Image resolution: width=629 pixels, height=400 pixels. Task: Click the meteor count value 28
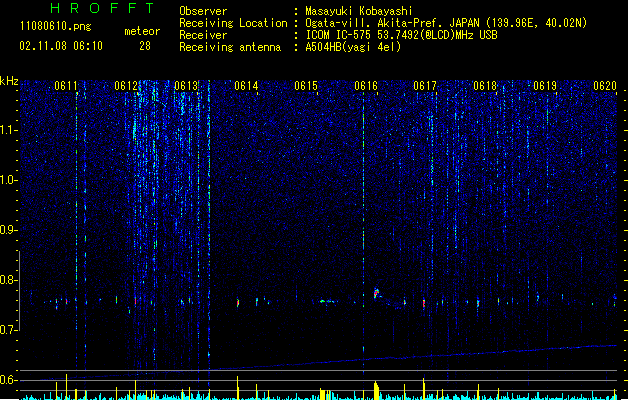(145, 46)
